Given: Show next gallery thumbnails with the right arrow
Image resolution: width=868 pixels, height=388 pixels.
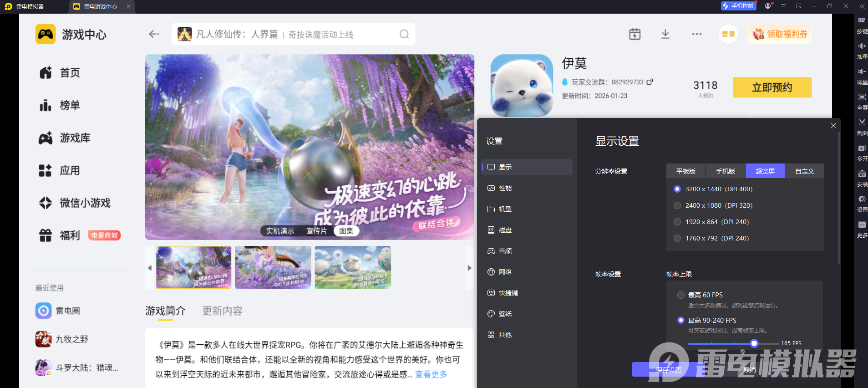Looking at the screenshot, I should [469, 268].
